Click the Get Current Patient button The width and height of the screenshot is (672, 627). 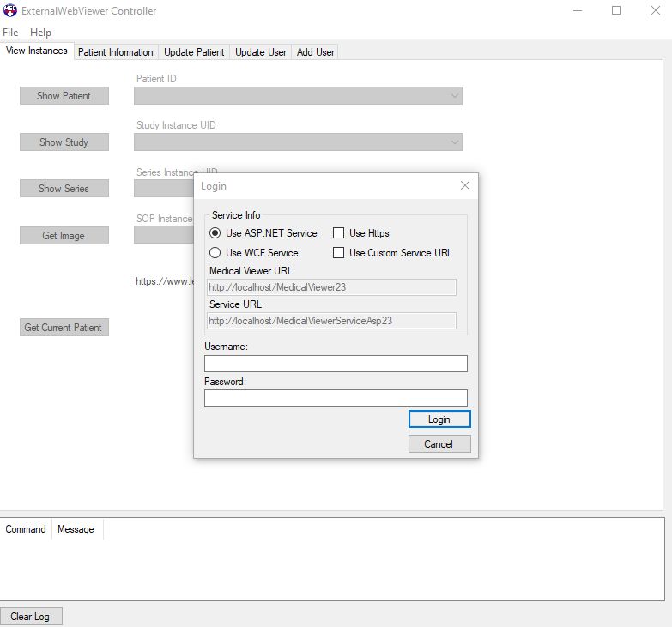(64, 327)
